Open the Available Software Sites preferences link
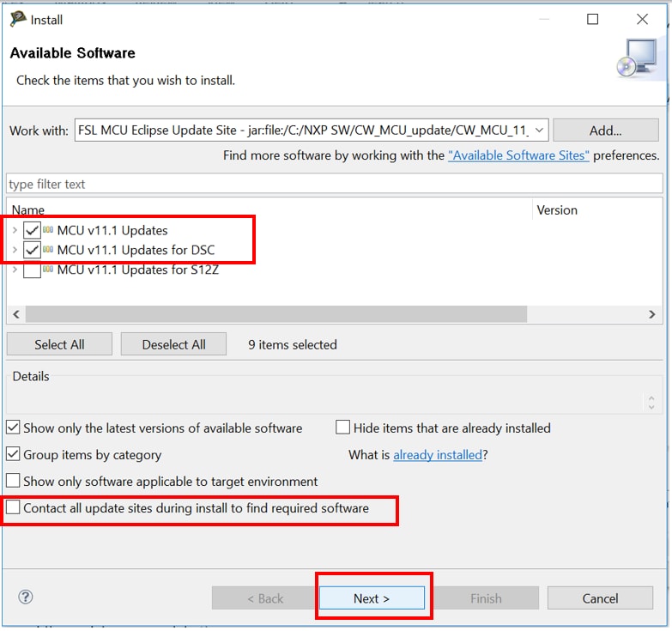The image size is (672, 631). (518, 155)
